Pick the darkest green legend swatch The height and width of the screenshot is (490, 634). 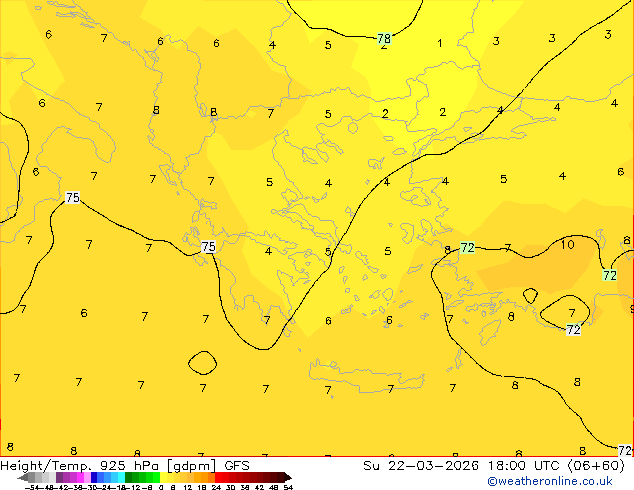pyautogui.click(x=129, y=477)
